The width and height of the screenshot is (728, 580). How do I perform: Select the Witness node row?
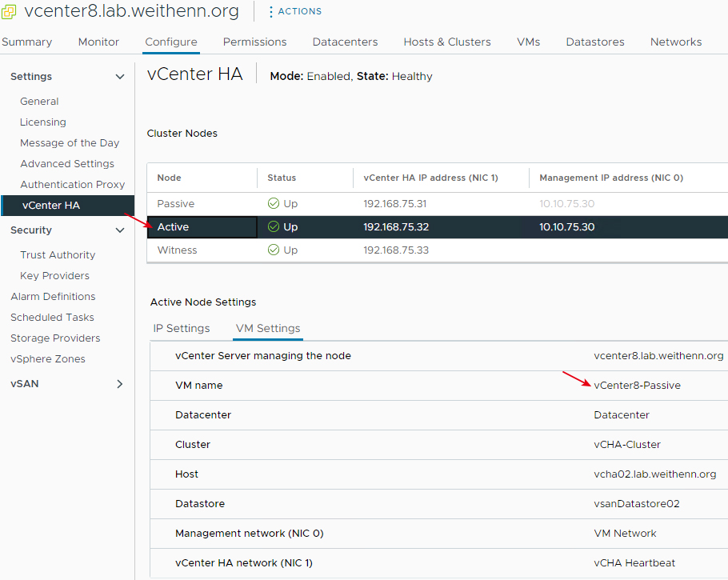pos(438,250)
